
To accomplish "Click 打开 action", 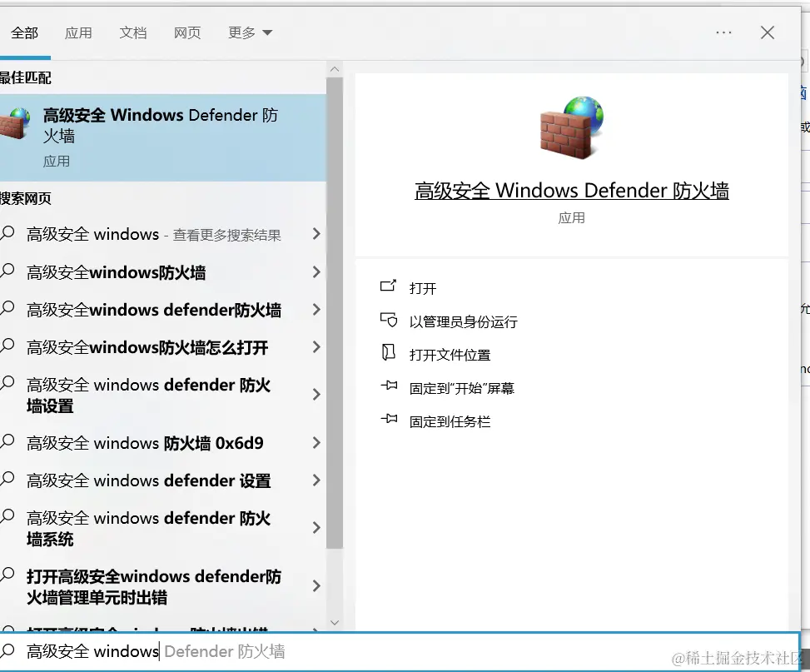I will [x=423, y=288].
